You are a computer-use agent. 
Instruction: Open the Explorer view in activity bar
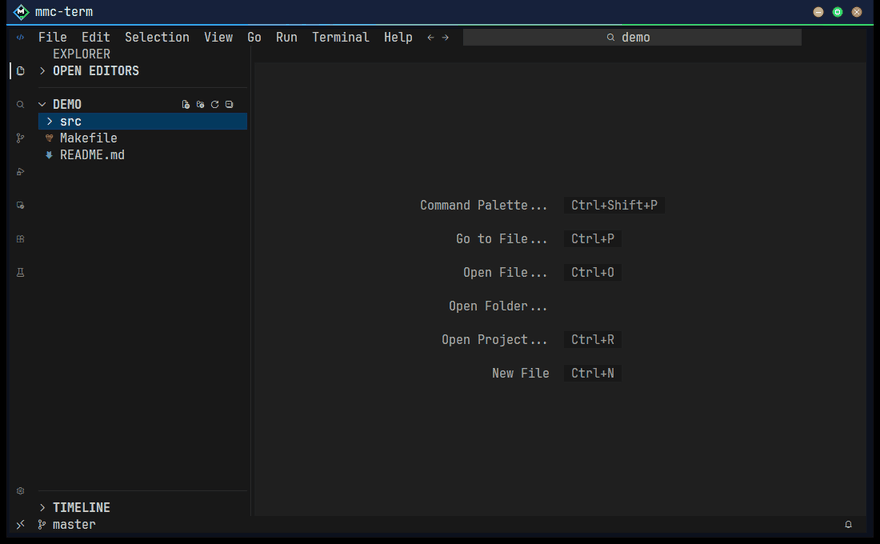(x=20, y=71)
